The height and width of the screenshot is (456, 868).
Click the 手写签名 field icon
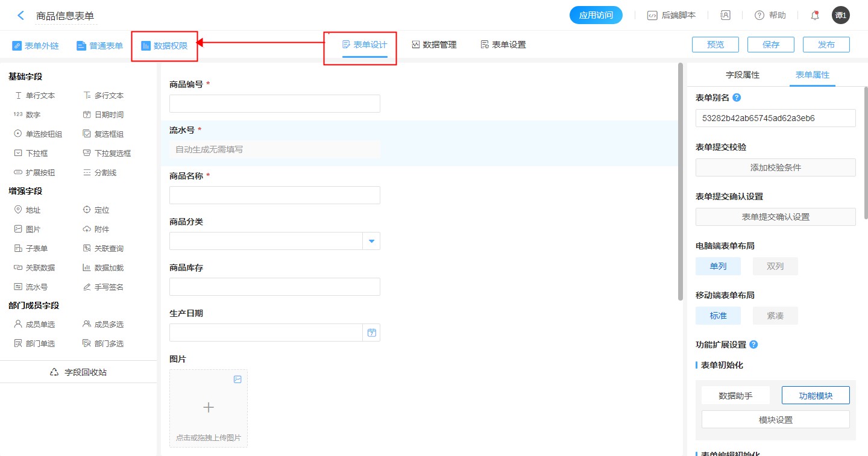tap(87, 287)
